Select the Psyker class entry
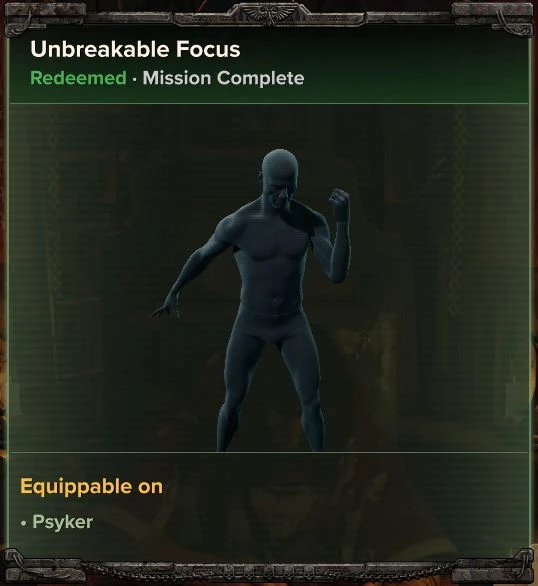This screenshot has width=538, height=586. coord(63,522)
